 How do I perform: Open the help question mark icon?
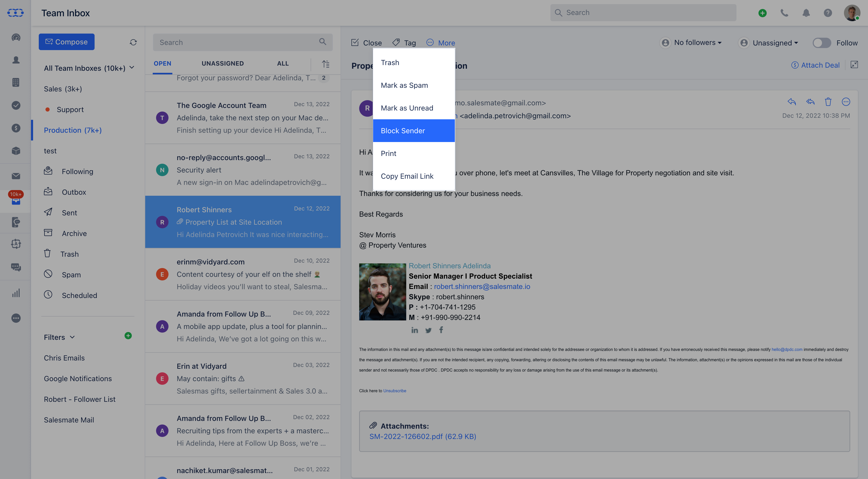click(x=828, y=13)
